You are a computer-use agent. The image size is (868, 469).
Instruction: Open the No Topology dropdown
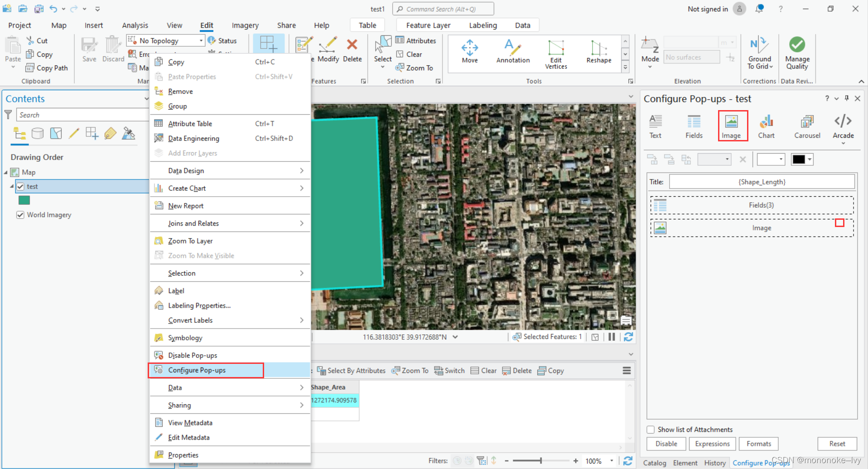201,40
